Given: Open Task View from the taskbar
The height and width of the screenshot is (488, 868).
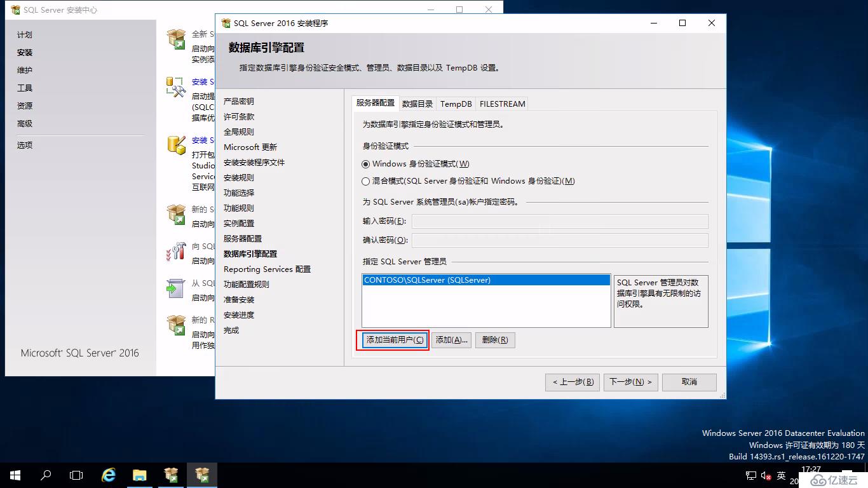Looking at the screenshot, I should point(76,475).
